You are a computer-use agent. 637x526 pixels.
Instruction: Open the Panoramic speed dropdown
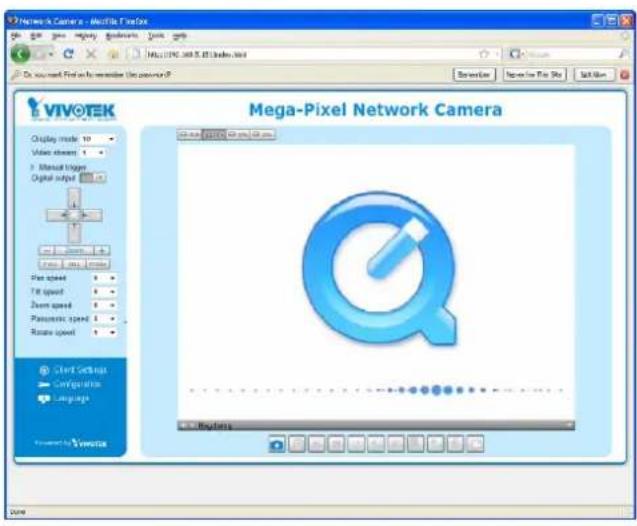pyautogui.click(x=104, y=319)
